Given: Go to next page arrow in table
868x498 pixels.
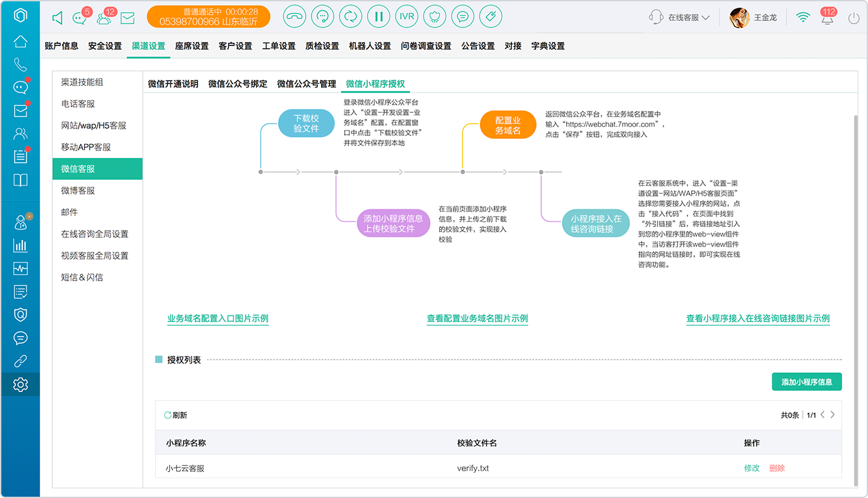Looking at the screenshot, I should click(832, 414).
